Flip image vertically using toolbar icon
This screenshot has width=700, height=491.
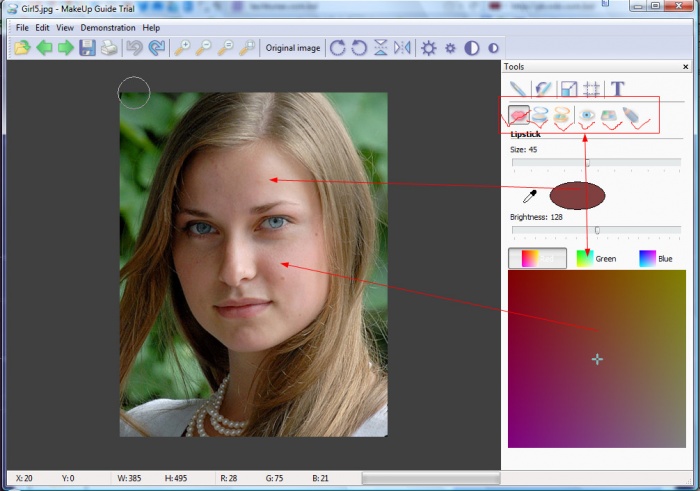coord(380,48)
